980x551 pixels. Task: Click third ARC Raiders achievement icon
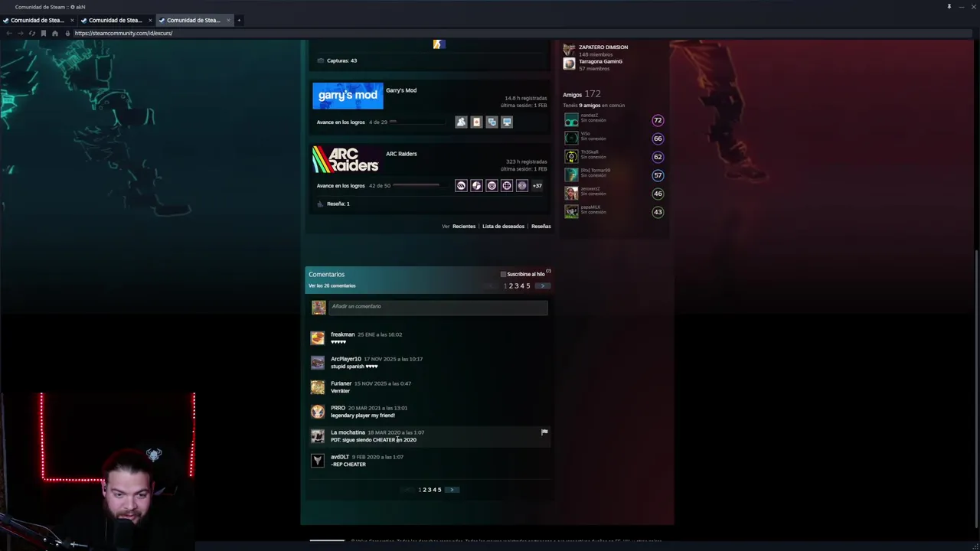click(x=492, y=185)
